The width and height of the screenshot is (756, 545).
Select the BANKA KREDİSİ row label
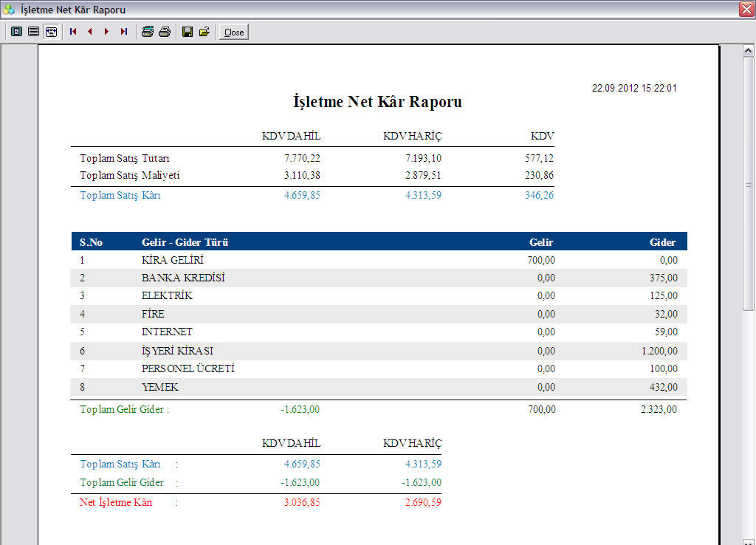coord(183,278)
